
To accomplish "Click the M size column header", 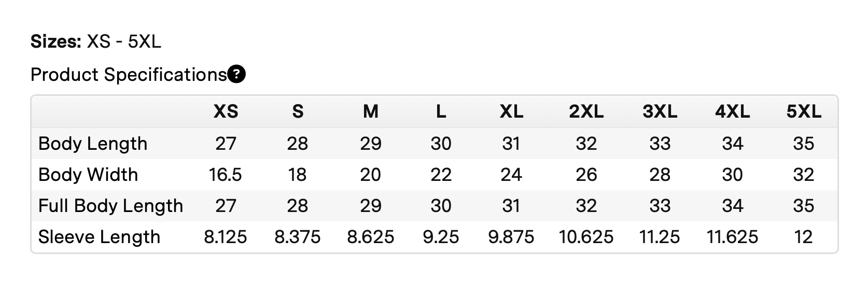I will [371, 111].
